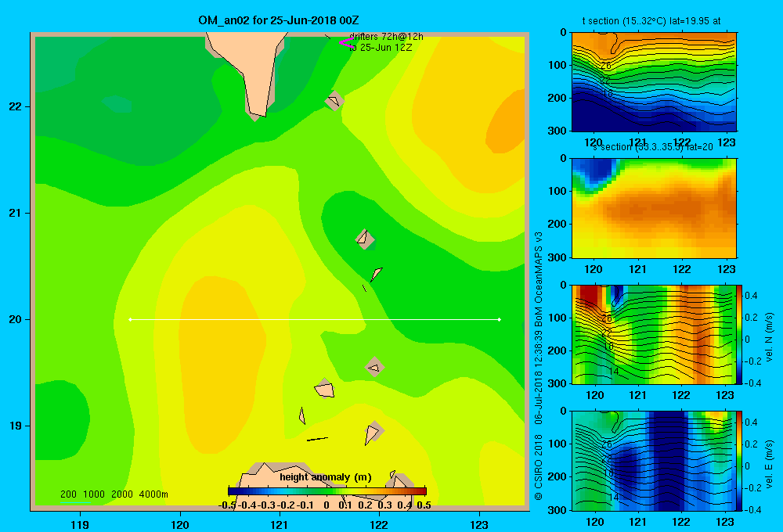Click the vel. E color bar
Viewport: 783px width, 532px height.
pos(740,461)
